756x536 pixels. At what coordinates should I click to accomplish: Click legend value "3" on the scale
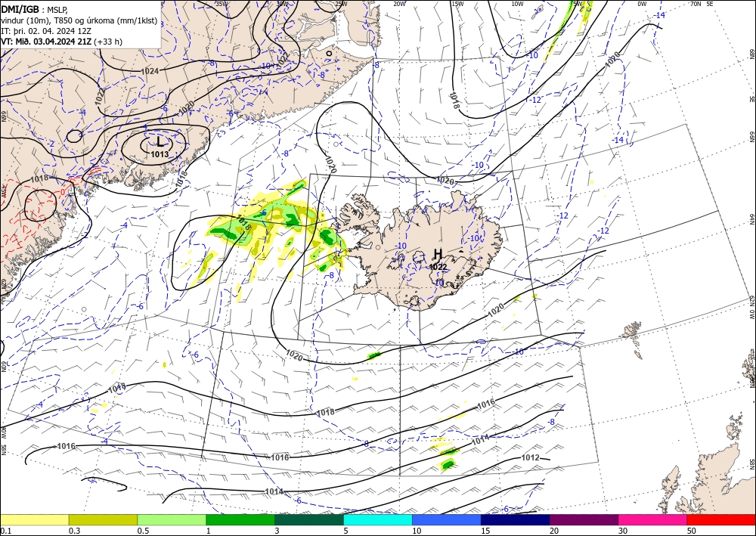[x=277, y=531]
